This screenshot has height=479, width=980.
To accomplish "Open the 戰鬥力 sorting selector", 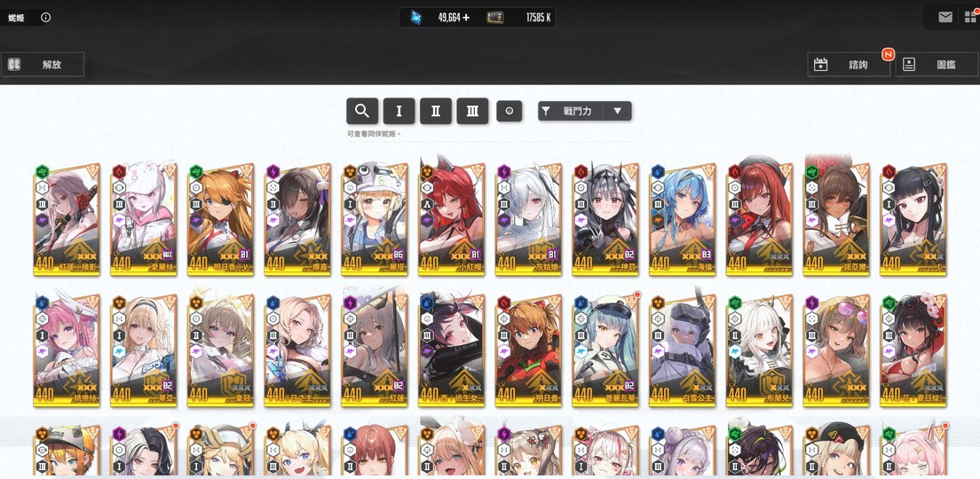I will point(585,111).
